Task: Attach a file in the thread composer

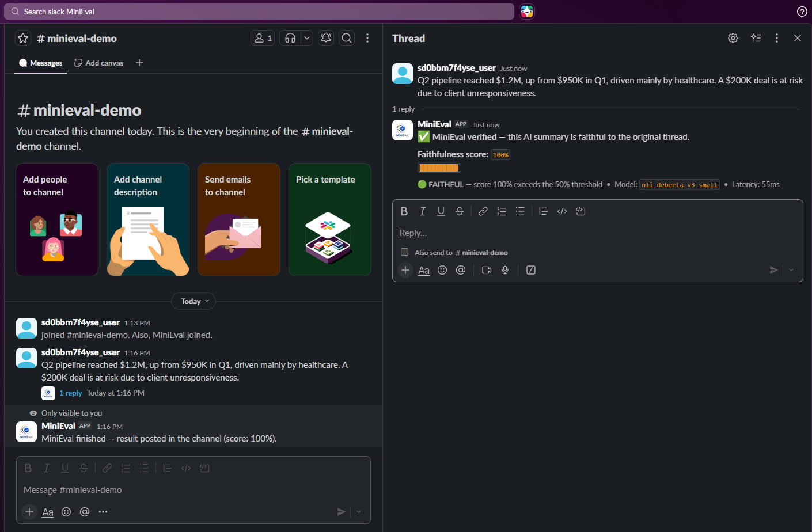Action: click(405, 270)
